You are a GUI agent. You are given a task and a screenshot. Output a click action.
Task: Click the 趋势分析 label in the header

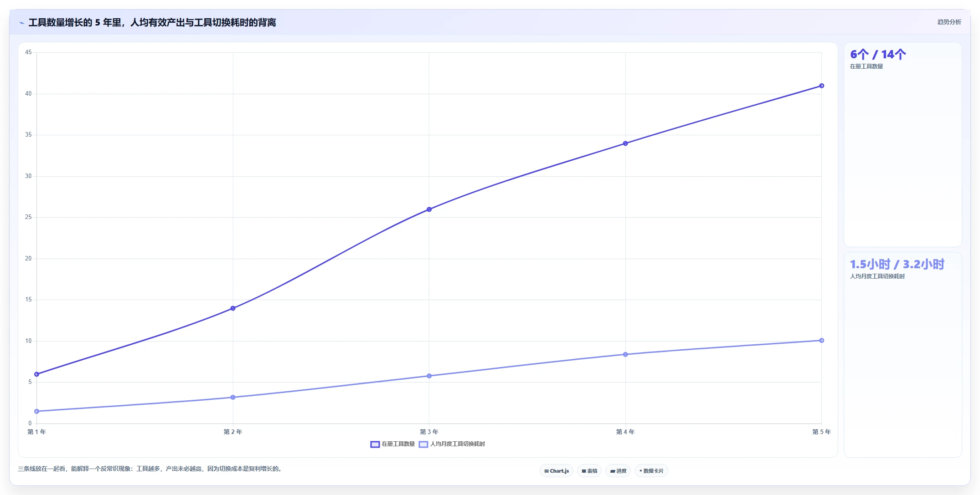[x=949, y=22]
